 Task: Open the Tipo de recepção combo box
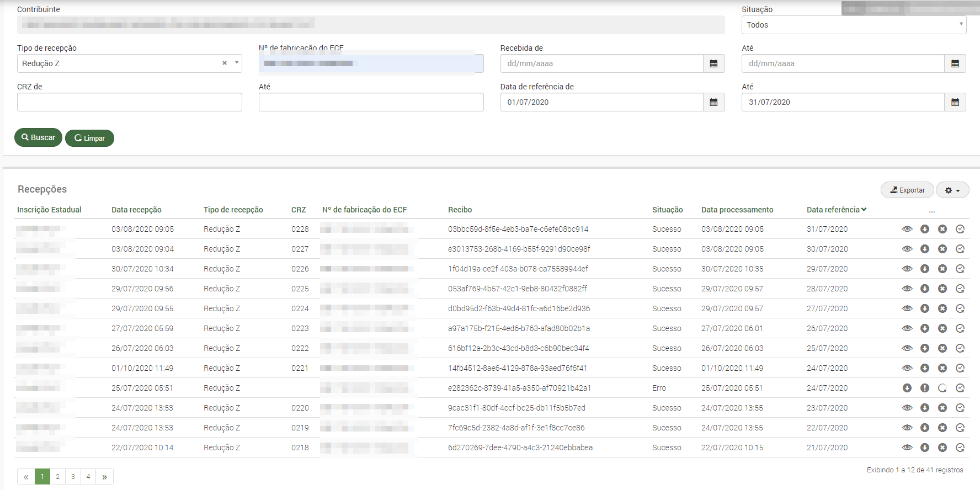click(130, 63)
